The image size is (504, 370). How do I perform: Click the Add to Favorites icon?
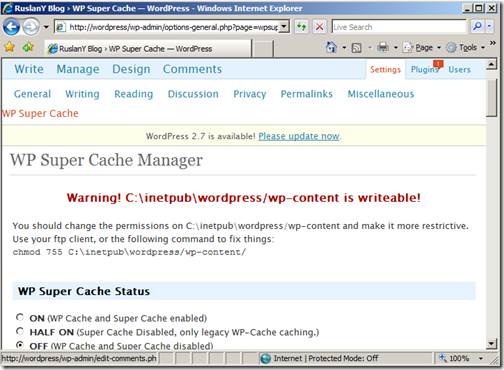tap(28, 47)
